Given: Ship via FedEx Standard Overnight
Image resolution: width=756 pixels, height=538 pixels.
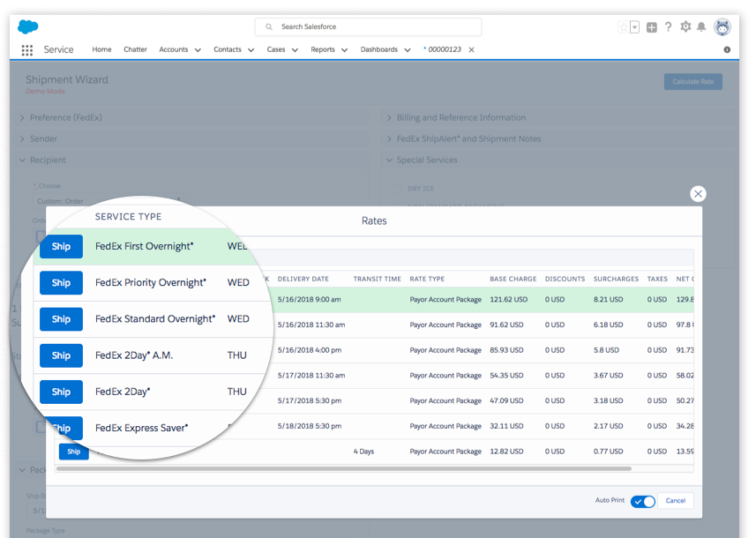Looking at the screenshot, I should point(61,319).
